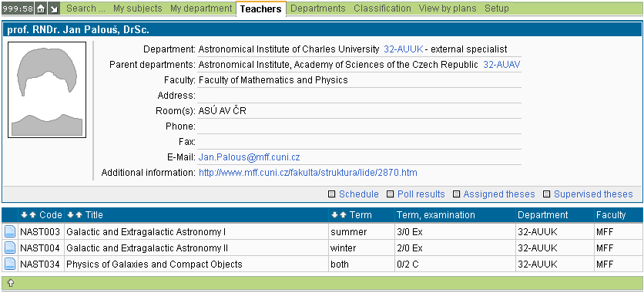The width and height of the screenshot is (644, 293).
Task: Switch to My department tab
Action: coord(201,8)
